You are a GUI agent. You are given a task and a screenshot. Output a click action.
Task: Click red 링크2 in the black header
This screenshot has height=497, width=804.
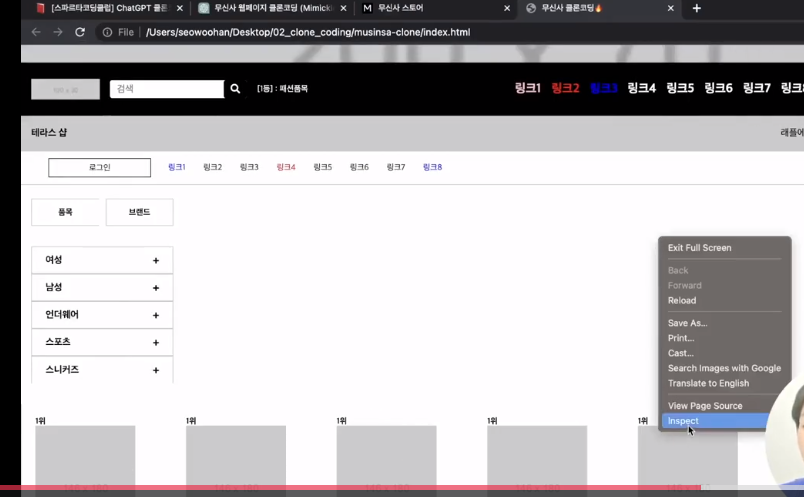point(566,88)
